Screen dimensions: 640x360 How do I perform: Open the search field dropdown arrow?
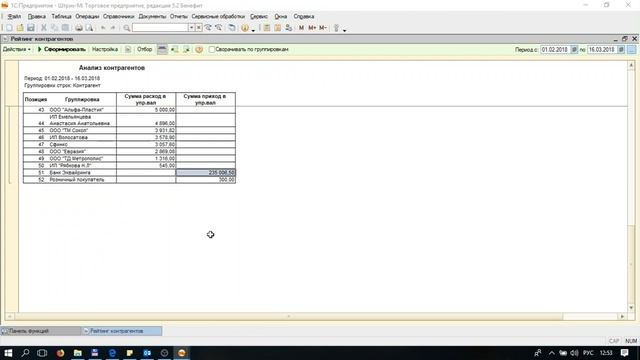(191, 28)
